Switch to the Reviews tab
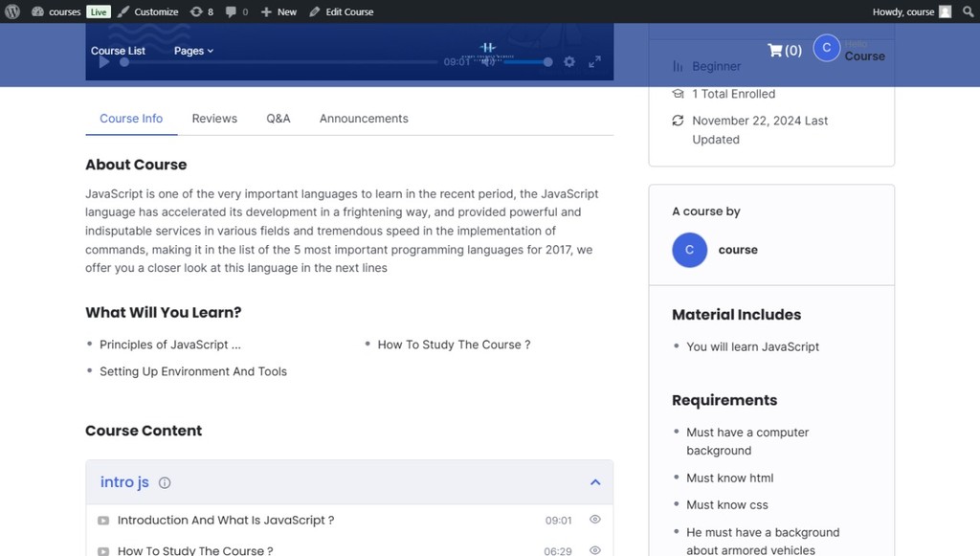Screen dimensions: 980x556 pos(214,119)
